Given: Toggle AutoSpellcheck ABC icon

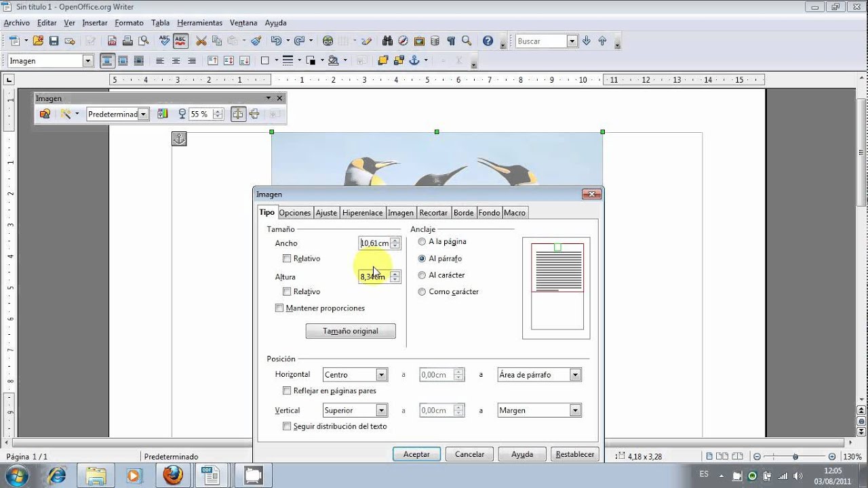Looking at the screenshot, I should (x=180, y=41).
